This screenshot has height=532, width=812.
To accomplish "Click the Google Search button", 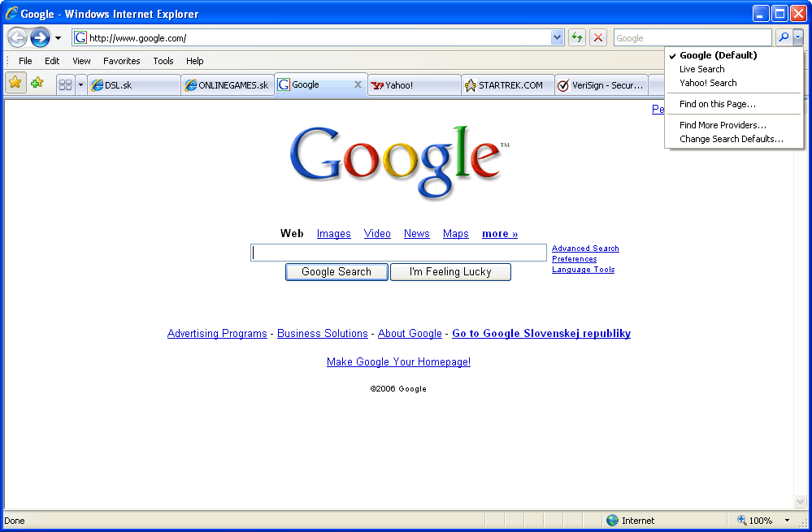I will point(337,272).
